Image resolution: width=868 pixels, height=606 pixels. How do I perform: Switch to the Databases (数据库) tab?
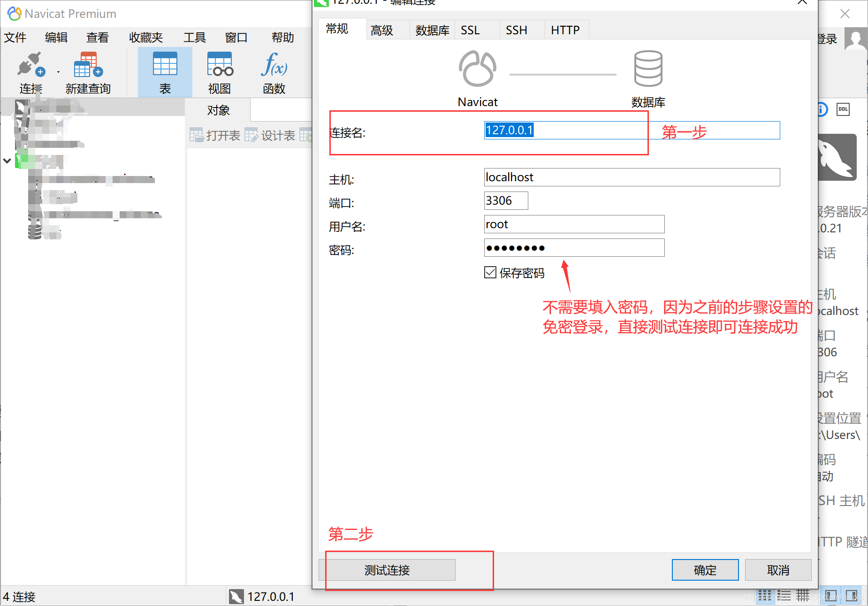432,30
